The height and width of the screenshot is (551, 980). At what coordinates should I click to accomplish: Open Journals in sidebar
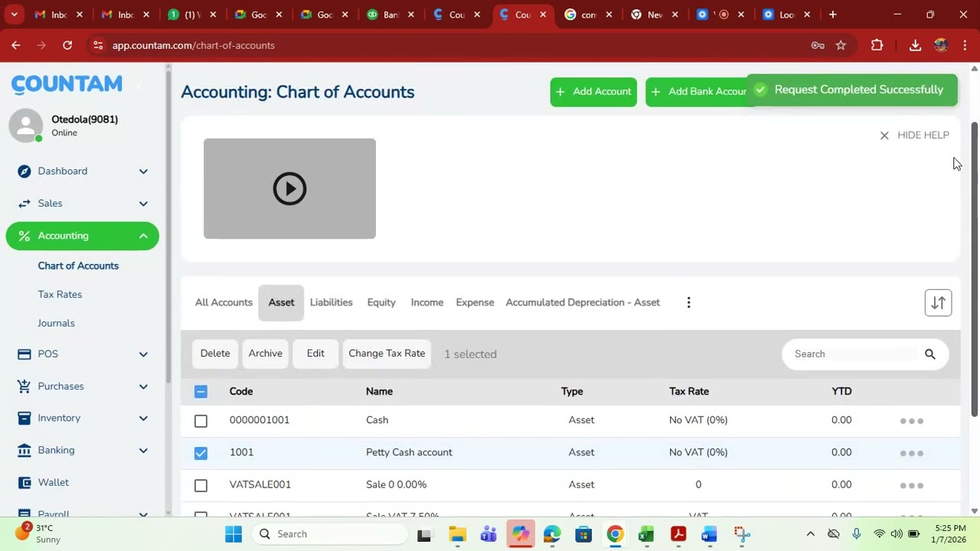click(57, 323)
